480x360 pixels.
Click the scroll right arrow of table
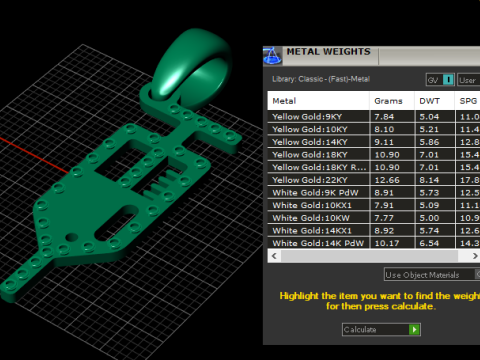coord(475,256)
